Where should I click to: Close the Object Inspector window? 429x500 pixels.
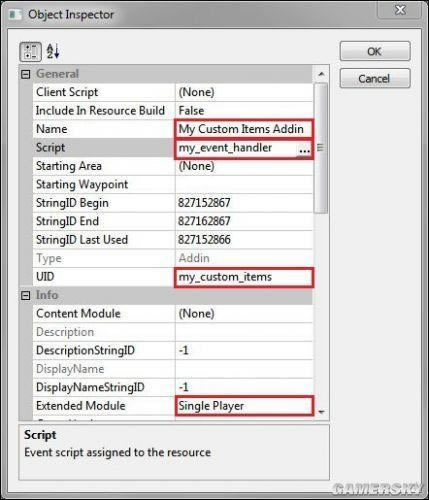point(400,10)
